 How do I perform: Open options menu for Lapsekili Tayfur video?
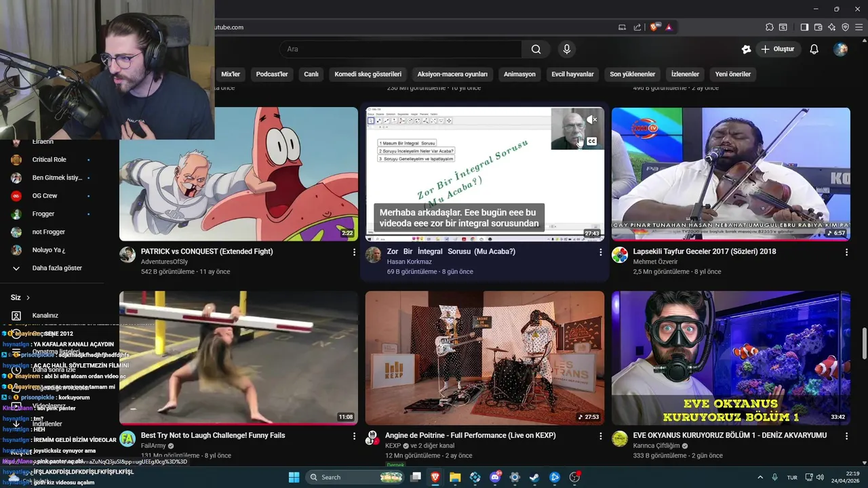[x=846, y=252]
